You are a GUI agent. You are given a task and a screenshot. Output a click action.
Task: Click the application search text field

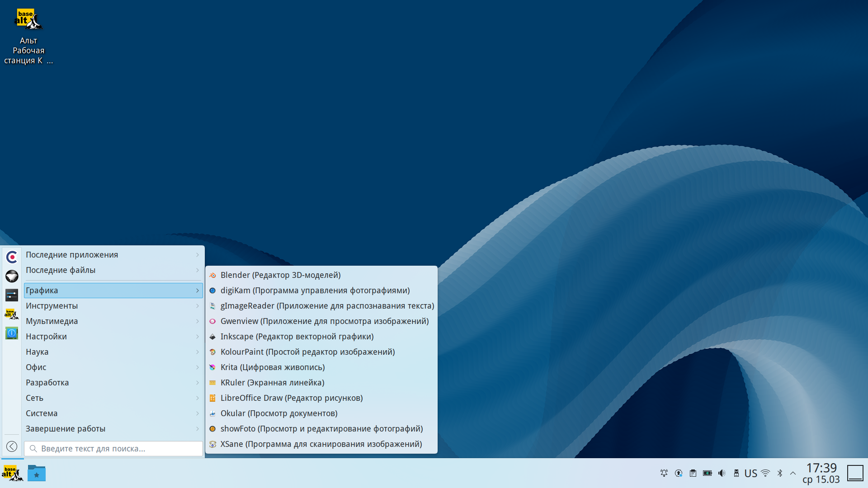point(113,449)
